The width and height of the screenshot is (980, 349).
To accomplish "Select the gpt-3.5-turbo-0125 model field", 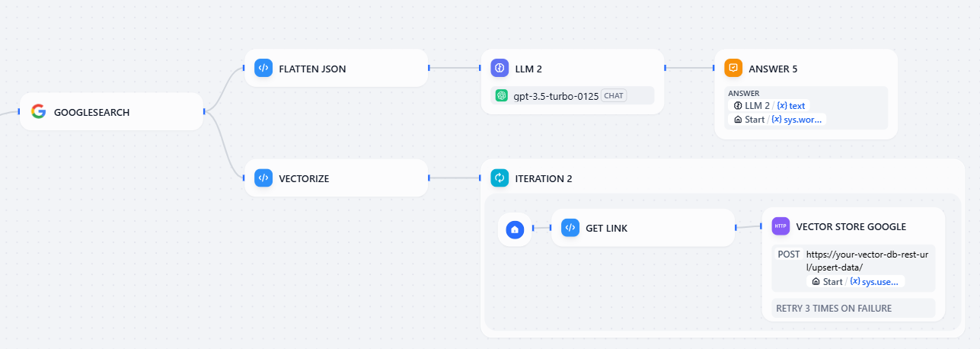I will tap(554, 95).
